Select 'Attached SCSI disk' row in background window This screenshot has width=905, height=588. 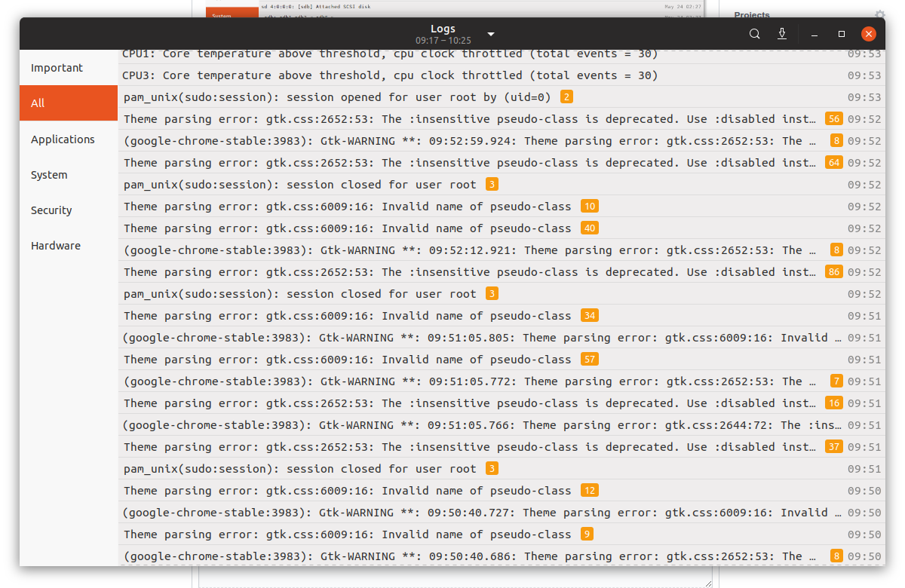click(x=481, y=6)
